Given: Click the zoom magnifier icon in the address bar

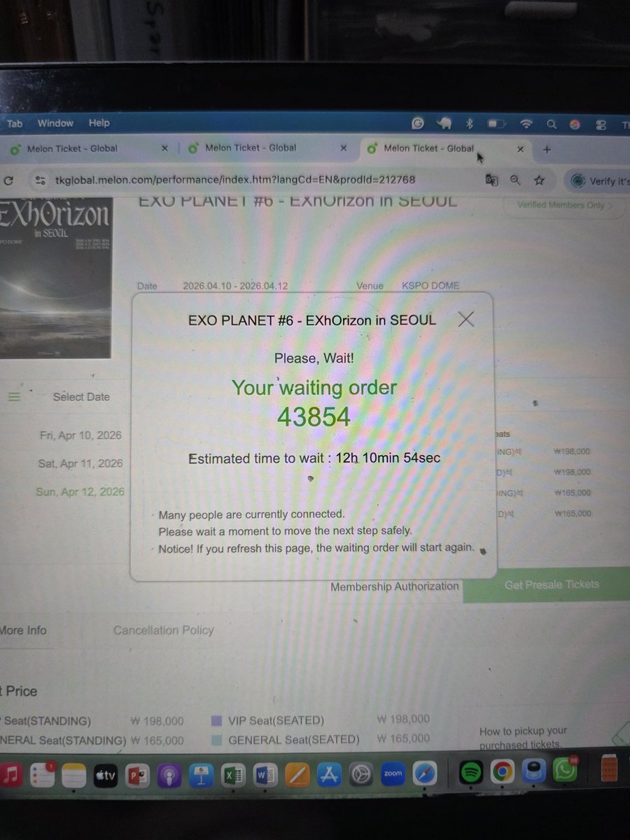Looking at the screenshot, I should click(x=515, y=180).
